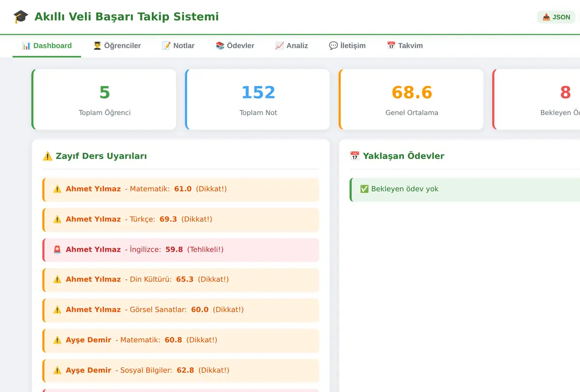Select Ahmet Yılmaz name in the Matematik alert

point(93,189)
